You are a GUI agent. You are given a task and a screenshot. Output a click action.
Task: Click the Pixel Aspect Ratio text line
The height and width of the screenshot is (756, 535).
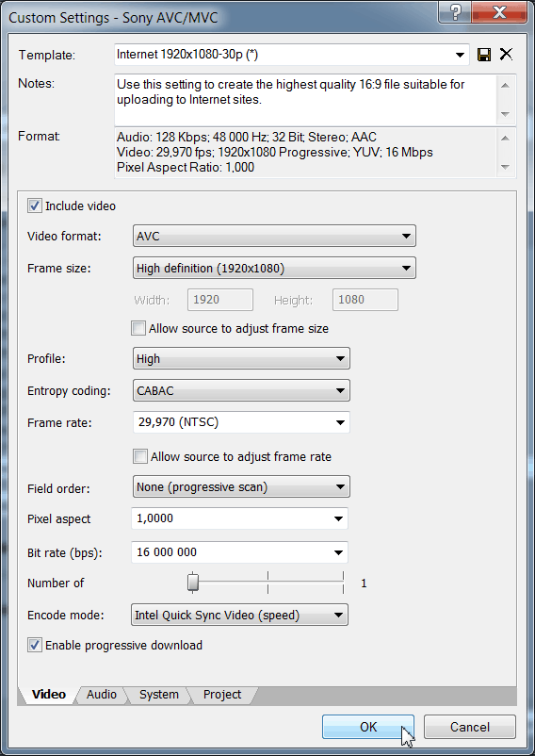pos(186,167)
